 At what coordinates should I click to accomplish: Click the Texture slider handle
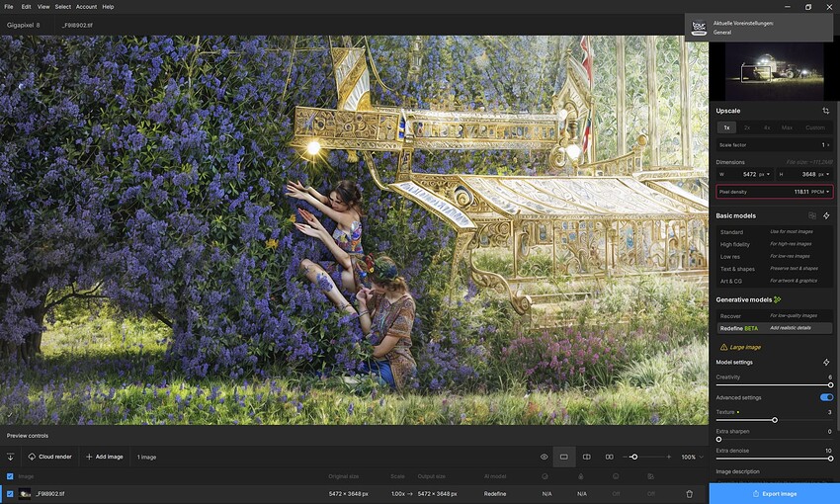point(775,420)
